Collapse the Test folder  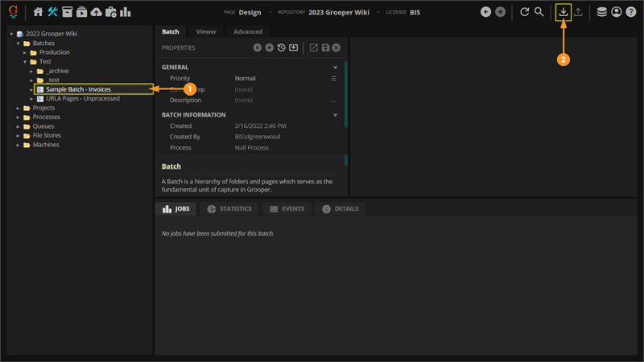25,62
